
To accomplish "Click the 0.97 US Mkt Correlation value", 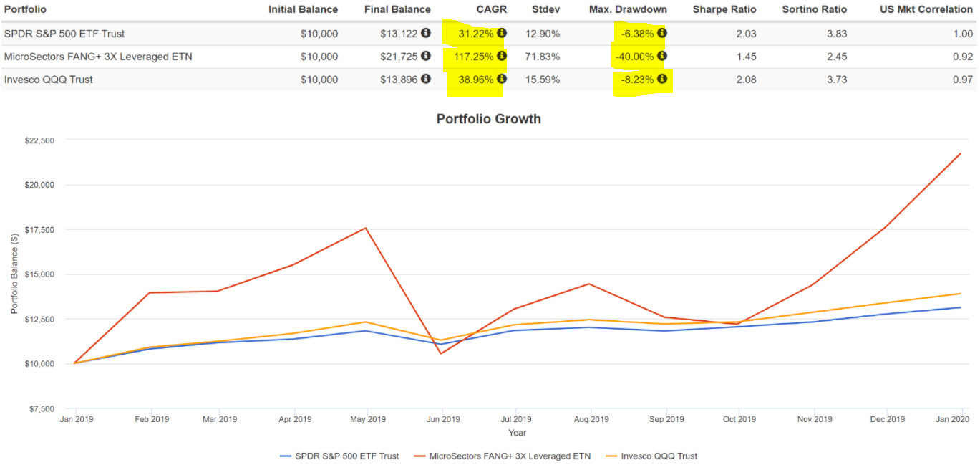I will coord(963,80).
